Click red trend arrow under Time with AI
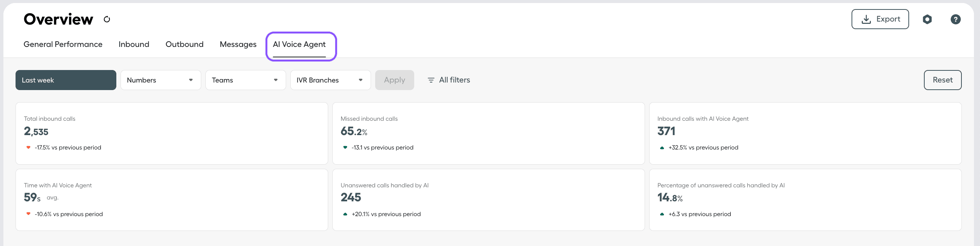This screenshot has height=246, width=980. (28, 214)
